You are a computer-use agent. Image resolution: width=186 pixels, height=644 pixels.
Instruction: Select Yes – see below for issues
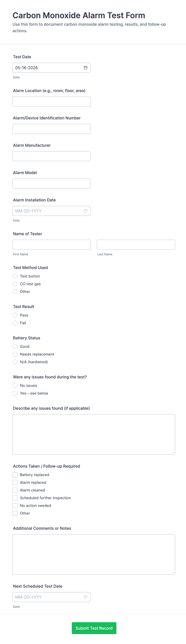coord(15,393)
